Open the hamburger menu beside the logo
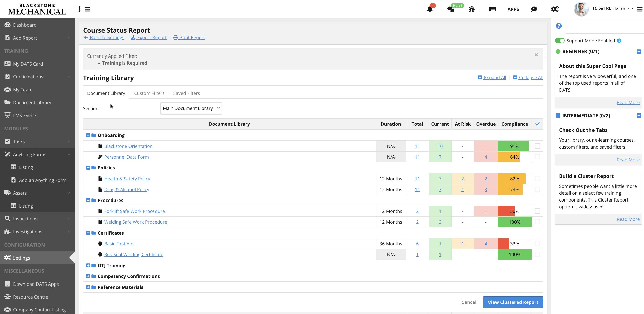Screen dimensions: 644x314 point(87,9)
